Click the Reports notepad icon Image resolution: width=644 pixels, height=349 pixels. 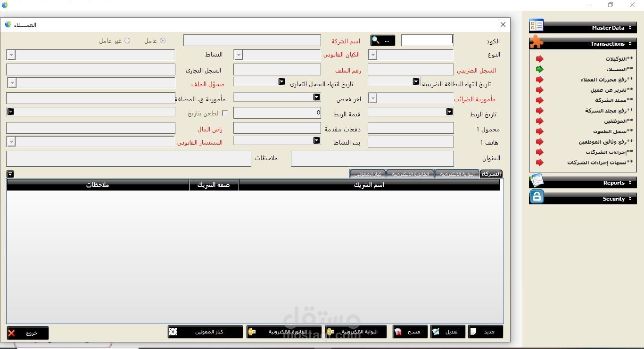[x=537, y=181]
